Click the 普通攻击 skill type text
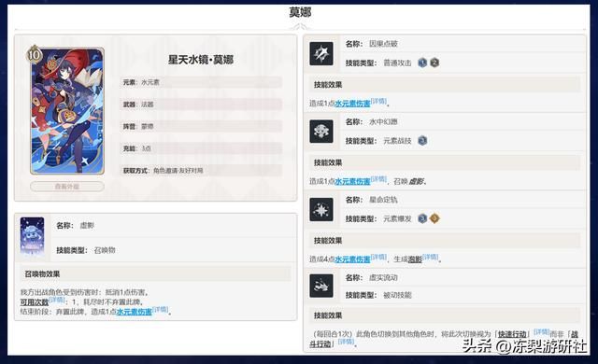The image size is (598, 364). coord(397,63)
